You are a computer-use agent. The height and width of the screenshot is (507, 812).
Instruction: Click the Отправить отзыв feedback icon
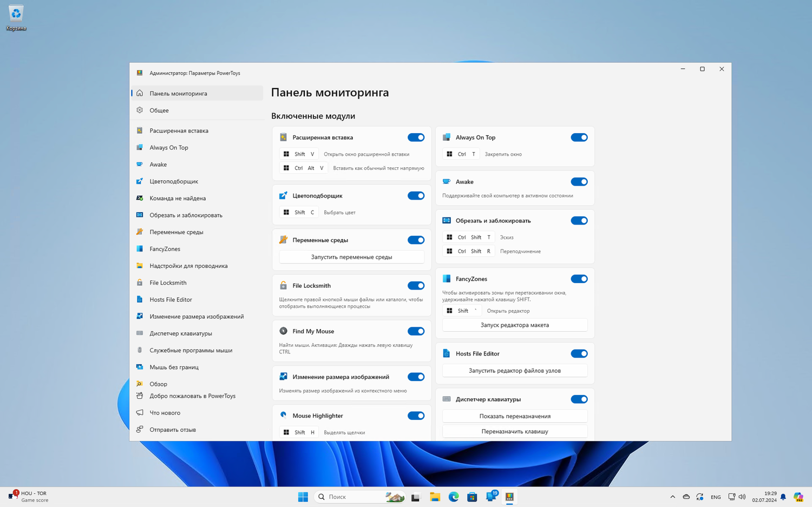click(140, 429)
